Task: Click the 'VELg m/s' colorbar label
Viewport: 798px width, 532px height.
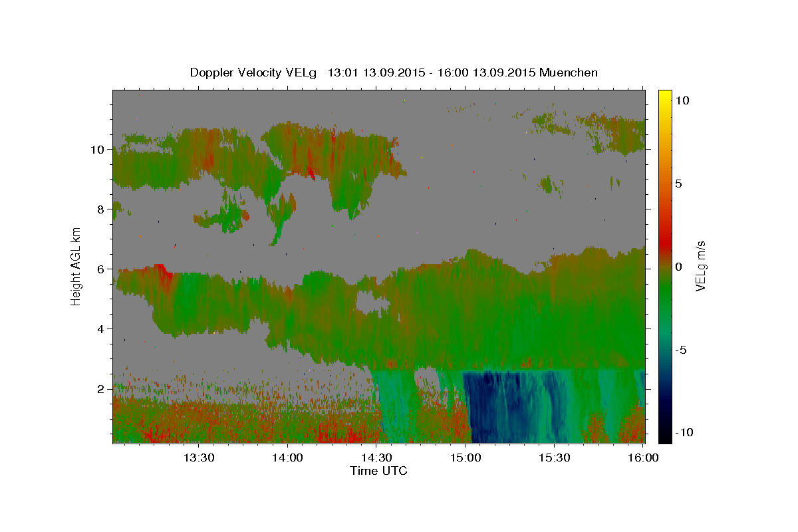Action: [x=701, y=266]
